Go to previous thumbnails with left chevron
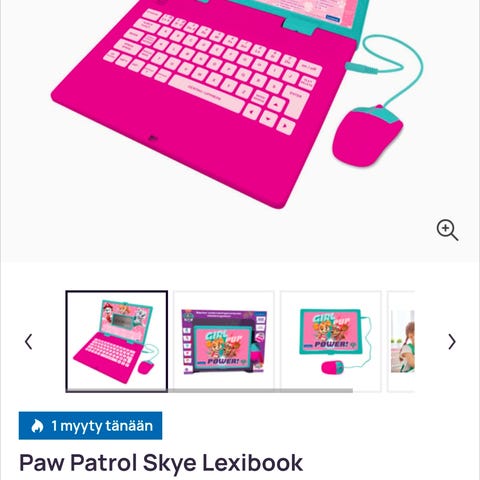 (29, 342)
